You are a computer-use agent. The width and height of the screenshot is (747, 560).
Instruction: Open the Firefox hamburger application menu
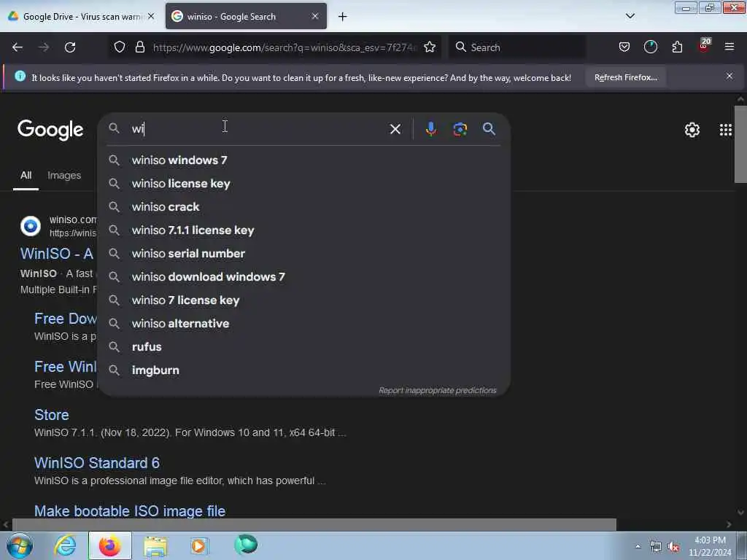click(x=729, y=47)
